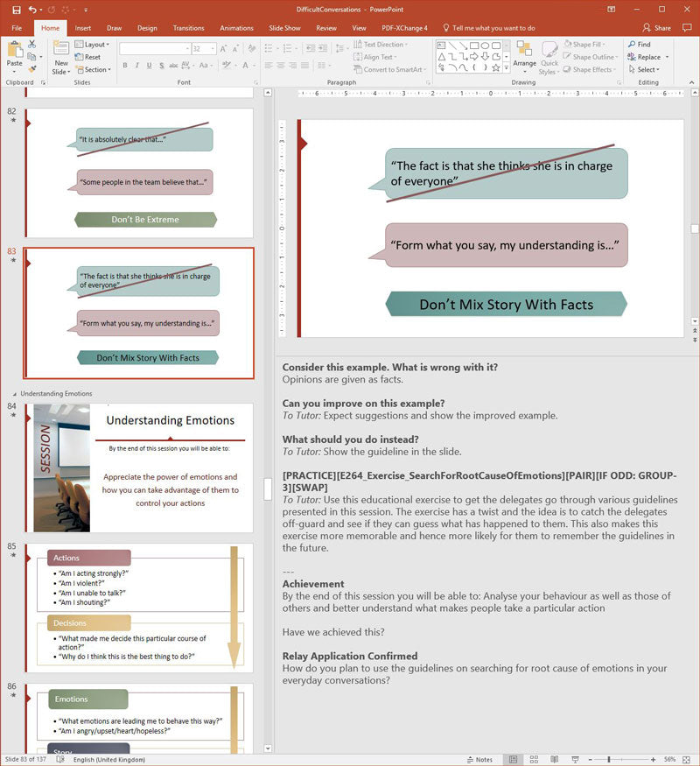Align text to the left
Image resolution: width=700 pixels, height=766 pixels.
pos(269,65)
